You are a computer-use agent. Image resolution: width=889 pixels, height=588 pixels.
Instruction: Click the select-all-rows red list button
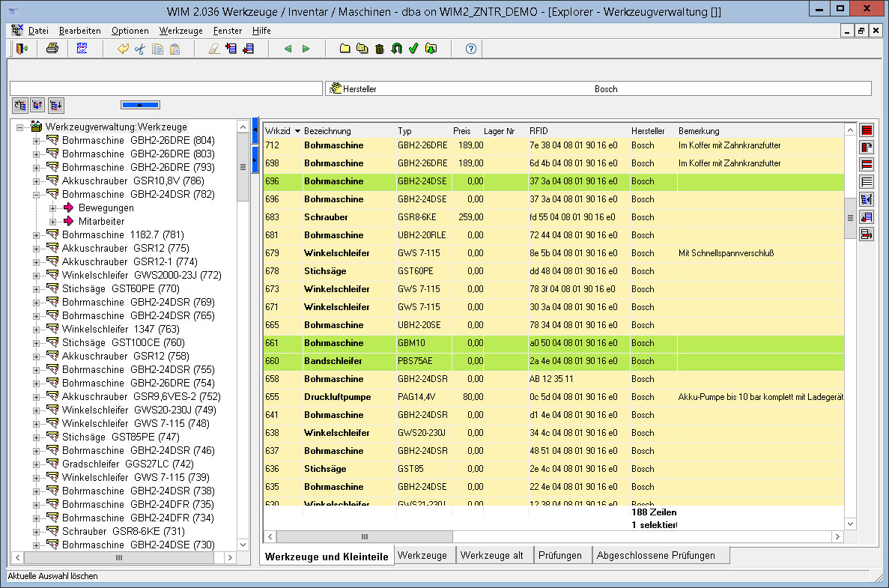pyautogui.click(x=867, y=130)
